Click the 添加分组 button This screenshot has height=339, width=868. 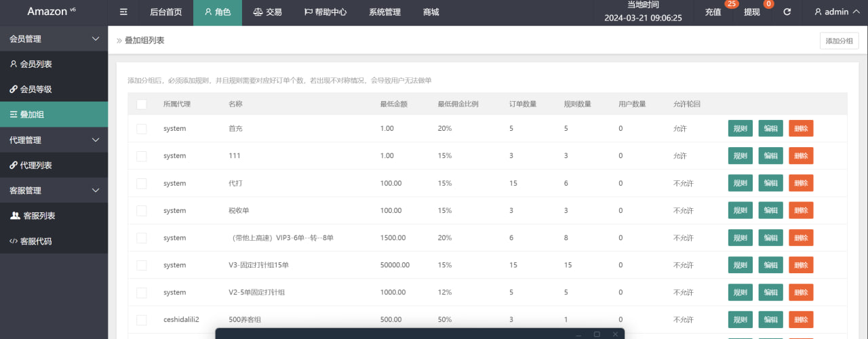(839, 41)
